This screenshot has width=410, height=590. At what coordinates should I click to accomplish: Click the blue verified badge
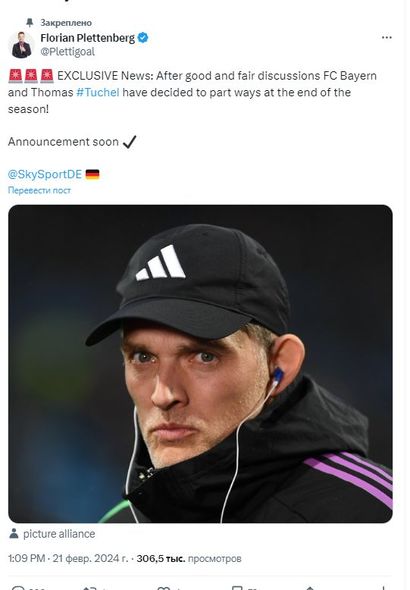pos(143,38)
